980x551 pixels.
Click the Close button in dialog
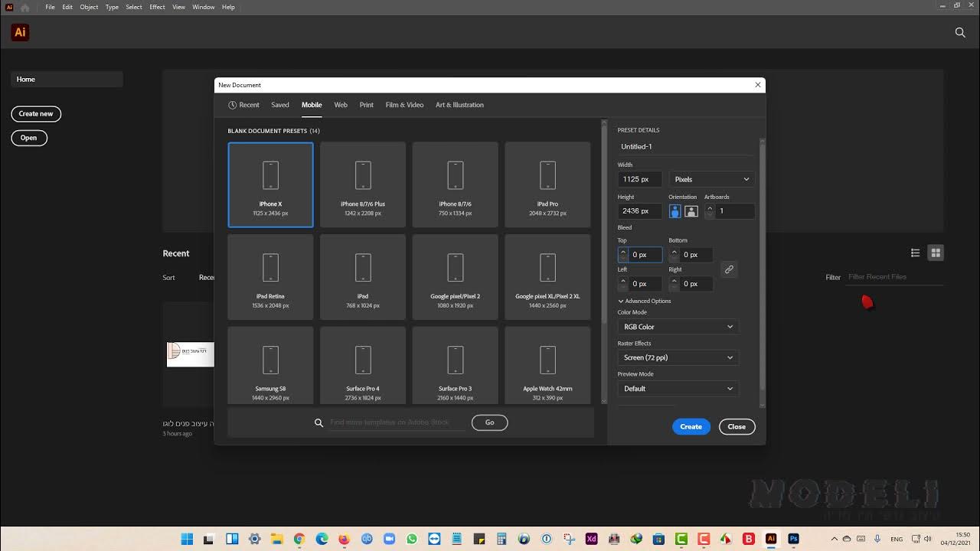pos(737,427)
